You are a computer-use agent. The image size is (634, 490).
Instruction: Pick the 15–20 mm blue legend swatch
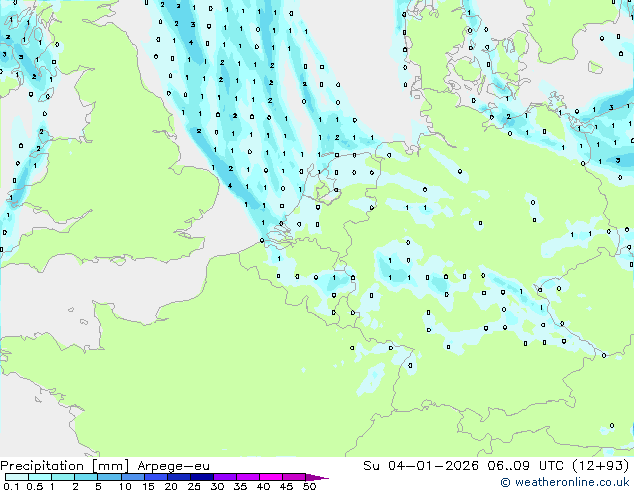click(x=155, y=477)
